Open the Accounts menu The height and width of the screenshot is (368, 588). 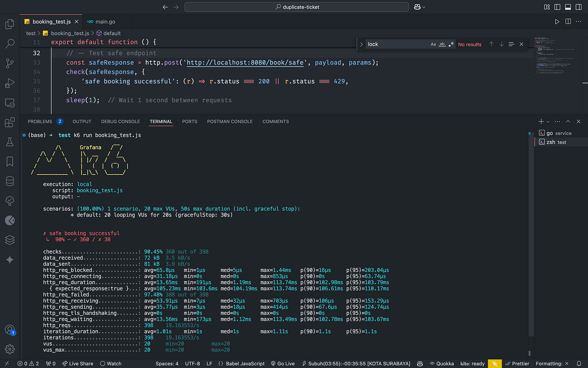tap(10, 330)
